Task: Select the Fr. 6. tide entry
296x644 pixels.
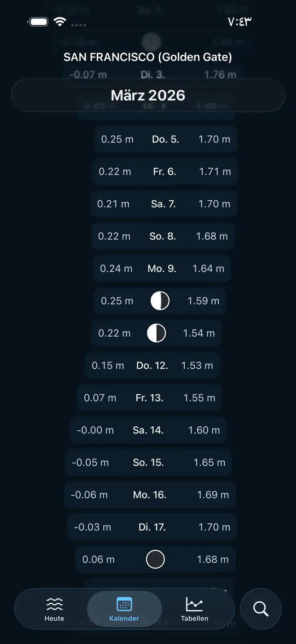Action: pos(165,172)
